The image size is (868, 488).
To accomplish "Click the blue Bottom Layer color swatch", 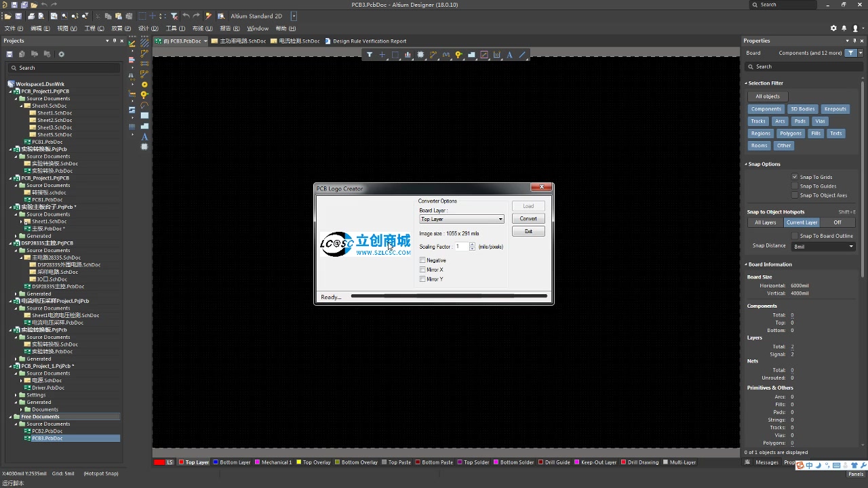I will tap(216, 462).
